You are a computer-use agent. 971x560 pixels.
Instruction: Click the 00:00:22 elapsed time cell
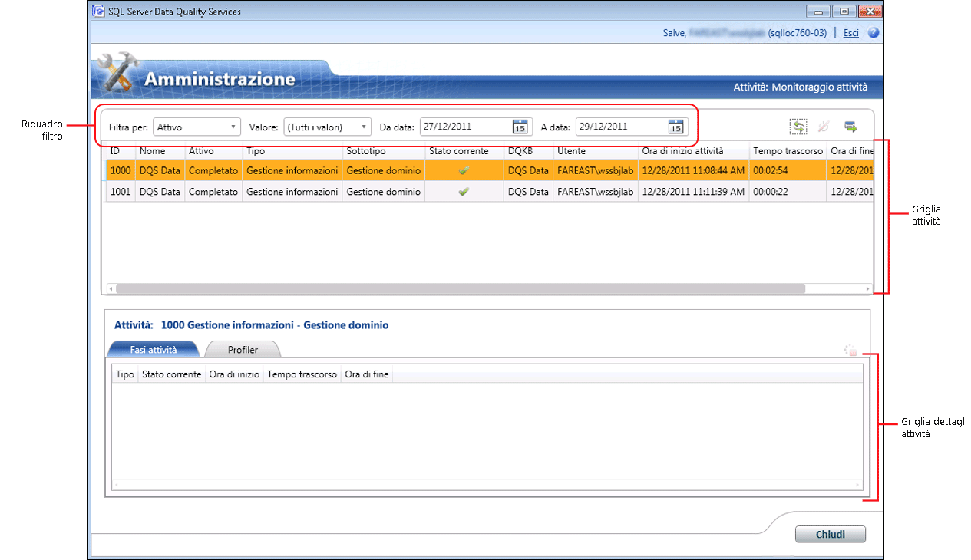[788, 192]
